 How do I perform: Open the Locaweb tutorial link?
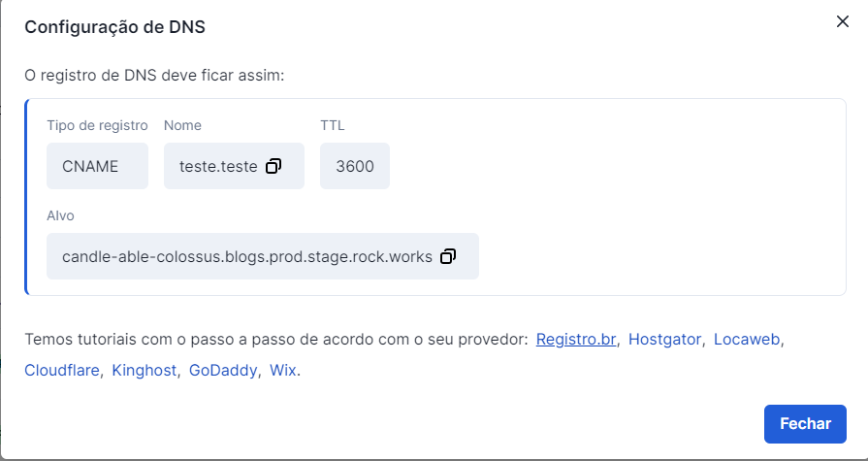pyautogui.click(x=747, y=339)
